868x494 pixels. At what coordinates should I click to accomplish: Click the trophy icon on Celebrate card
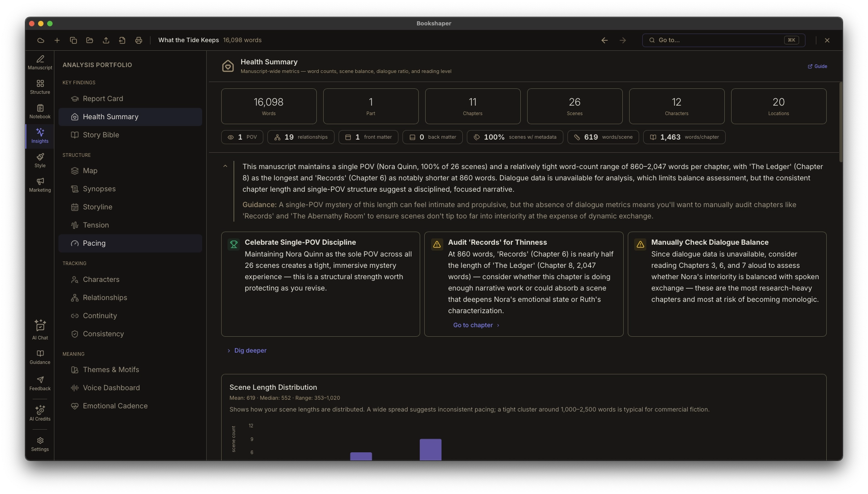click(x=234, y=244)
